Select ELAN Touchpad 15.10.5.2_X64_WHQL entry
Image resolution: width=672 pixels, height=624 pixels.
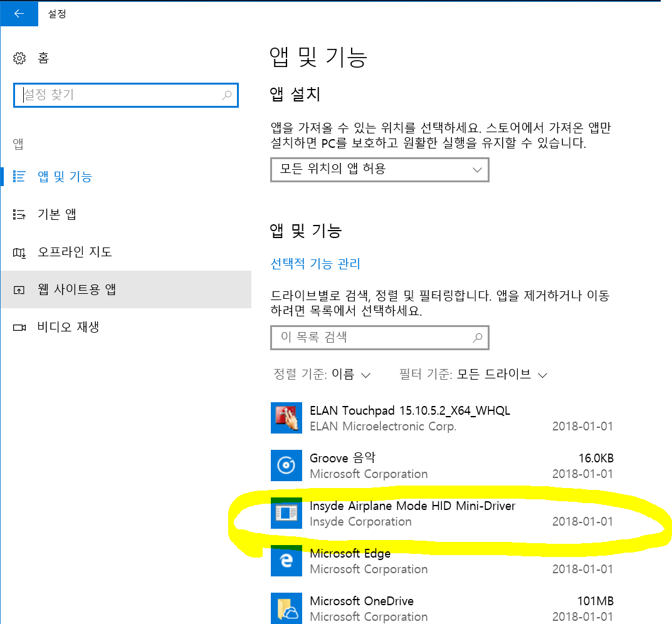point(442,418)
